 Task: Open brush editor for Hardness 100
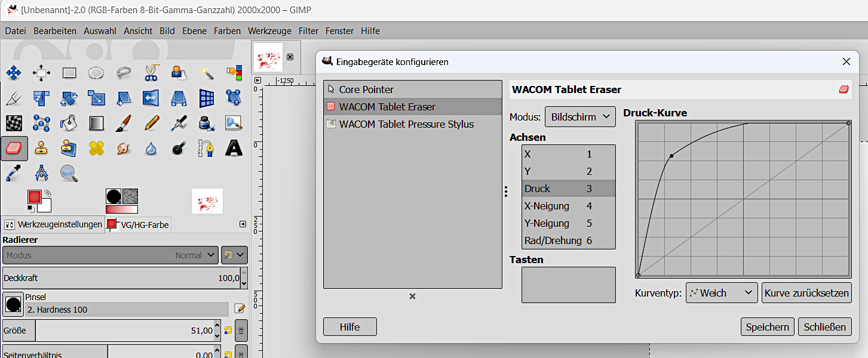pos(240,308)
